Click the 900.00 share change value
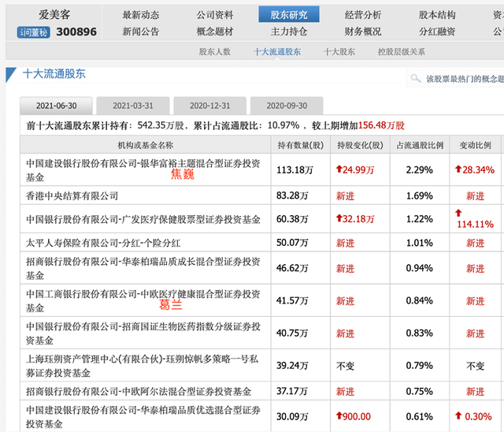This screenshot has height=432, width=504. pos(354,416)
